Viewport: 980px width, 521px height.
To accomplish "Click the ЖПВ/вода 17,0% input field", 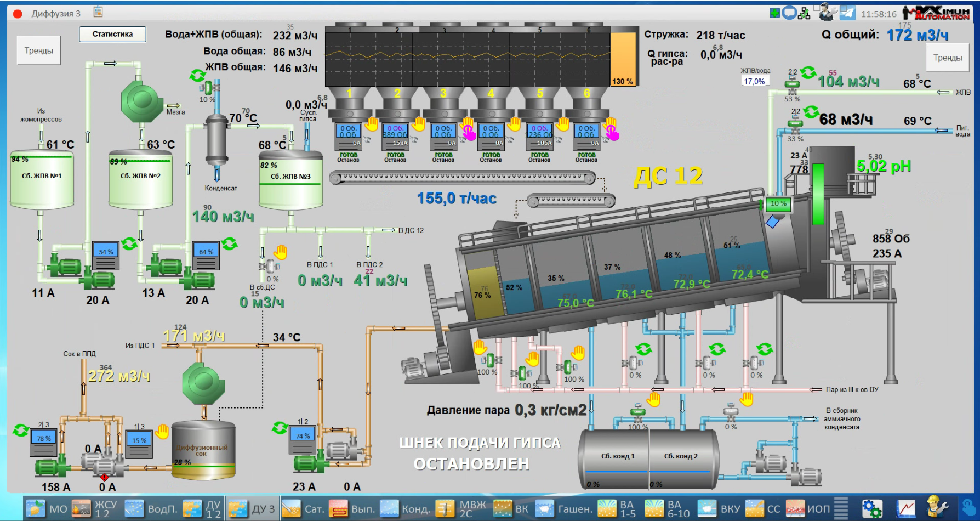I will [754, 81].
